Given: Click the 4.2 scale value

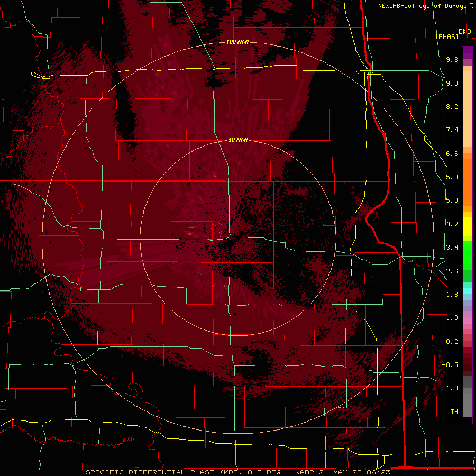Looking at the screenshot, I should (452, 224).
